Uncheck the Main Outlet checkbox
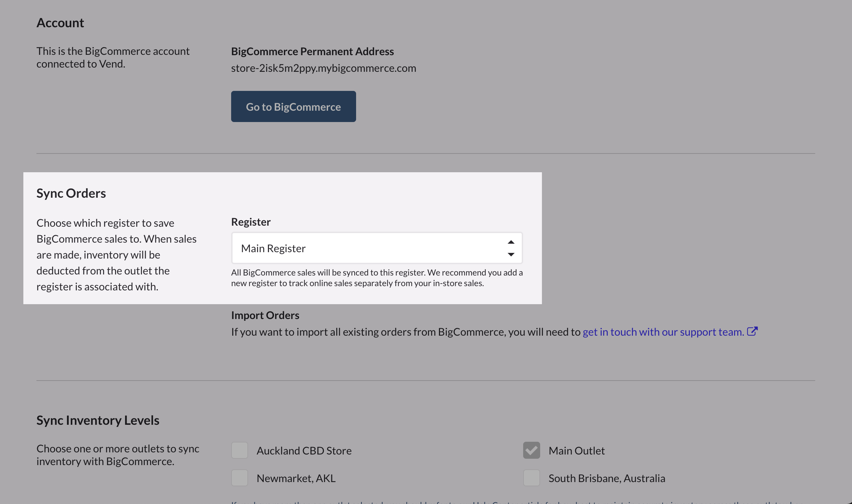The width and height of the screenshot is (852, 504). tap(531, 450)
